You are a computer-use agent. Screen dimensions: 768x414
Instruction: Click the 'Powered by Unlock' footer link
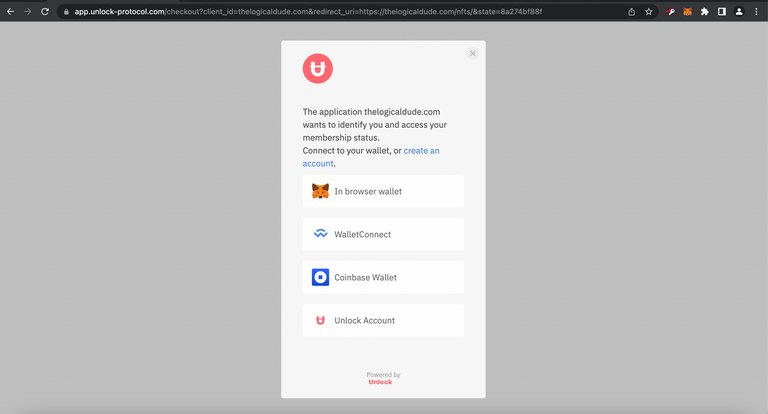383,378
